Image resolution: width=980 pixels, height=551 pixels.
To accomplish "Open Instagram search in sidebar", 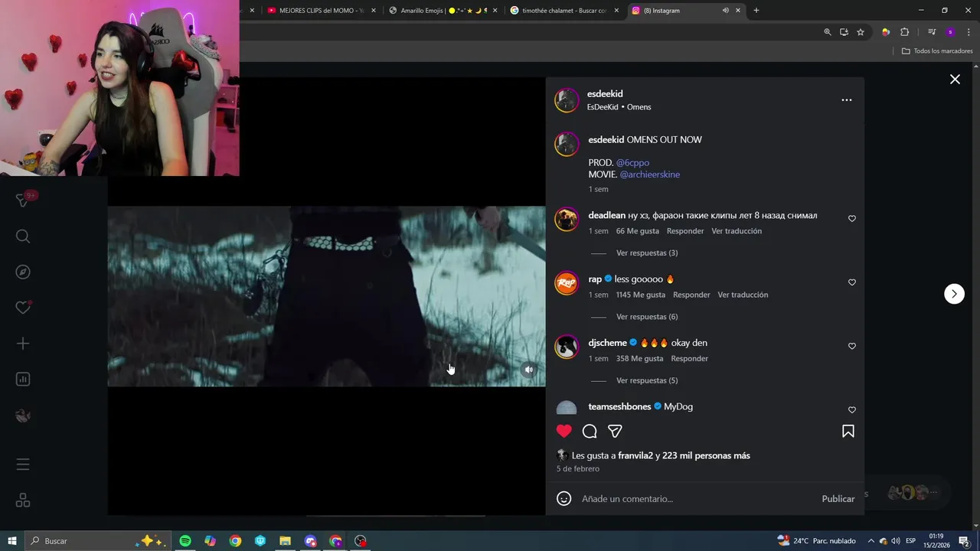I will (23, 236).
